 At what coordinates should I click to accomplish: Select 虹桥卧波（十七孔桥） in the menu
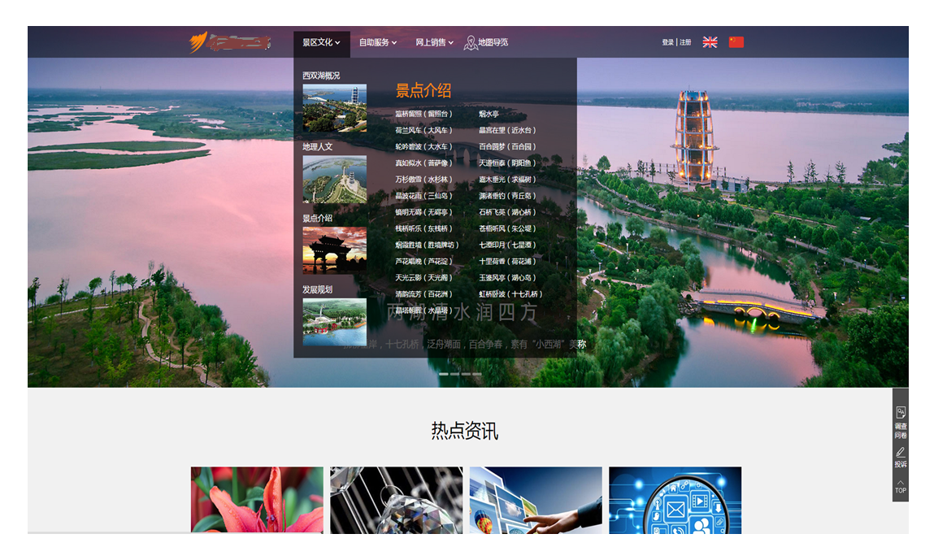coord(510,294)
